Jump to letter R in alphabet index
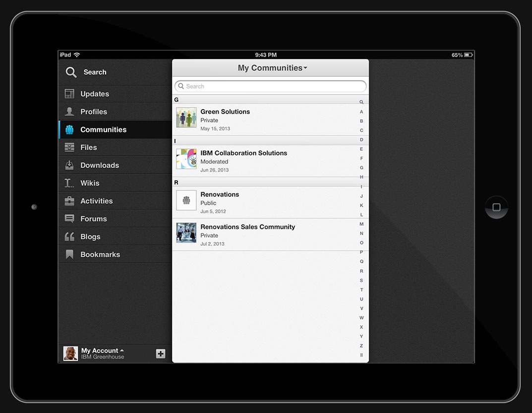Screen dimensions: 532x413 [361, 271]
